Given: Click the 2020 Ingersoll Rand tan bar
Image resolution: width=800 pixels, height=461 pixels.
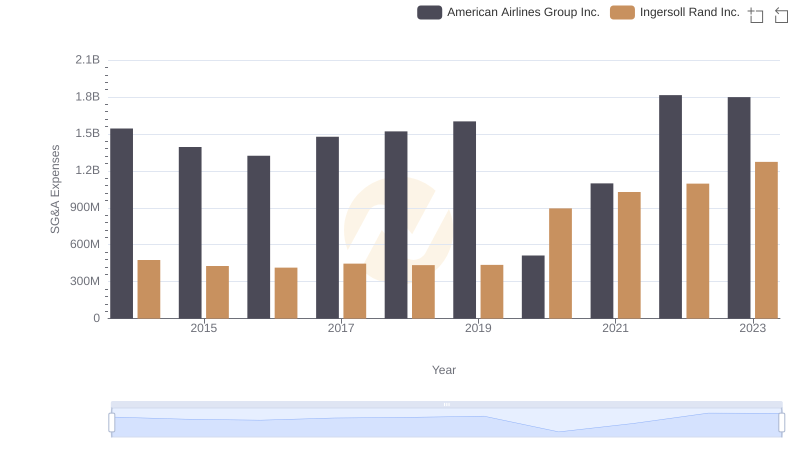Looking at the screenshot, I should 561,263.
